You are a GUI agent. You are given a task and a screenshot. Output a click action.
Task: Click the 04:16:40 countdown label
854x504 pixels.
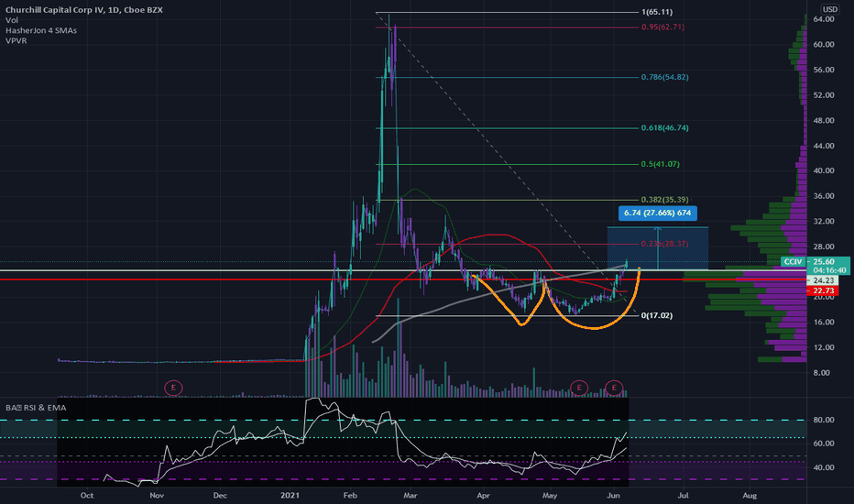click(x=829, y=270)
